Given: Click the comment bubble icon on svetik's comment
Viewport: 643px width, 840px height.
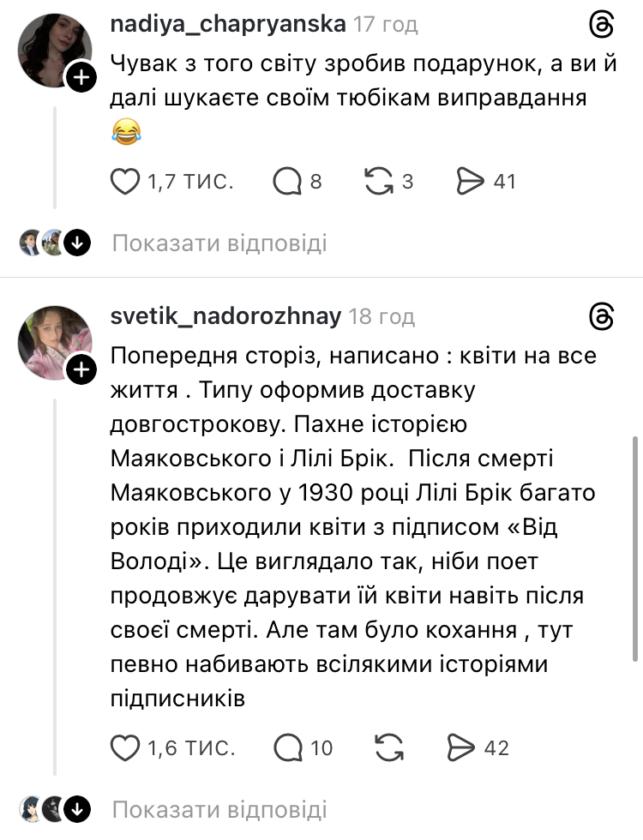Looking at the screenshot, I should point(285,747).
